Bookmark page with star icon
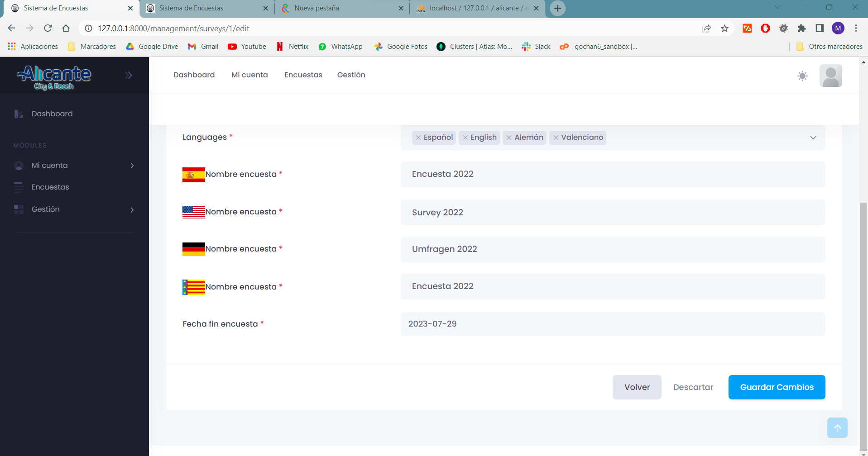 tap(724, 28)
